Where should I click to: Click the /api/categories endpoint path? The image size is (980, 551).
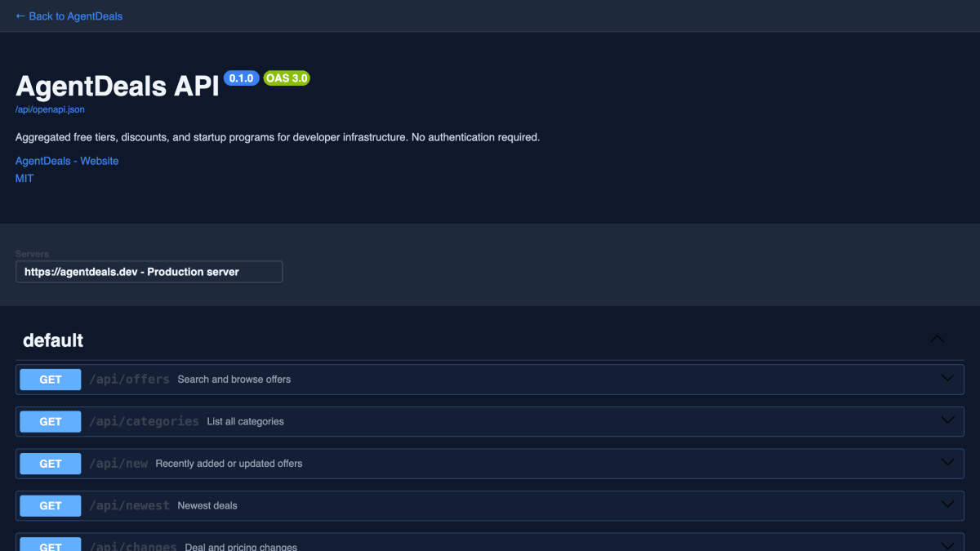[144, 421]
